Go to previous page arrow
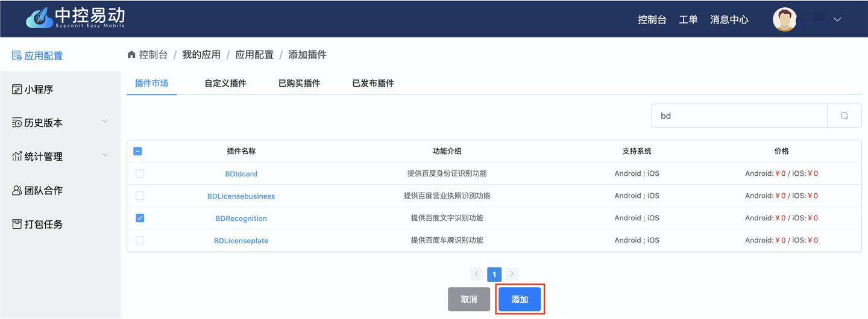This screenshot has width=868, height=319. pyautogui.click(x=477, y=274)
